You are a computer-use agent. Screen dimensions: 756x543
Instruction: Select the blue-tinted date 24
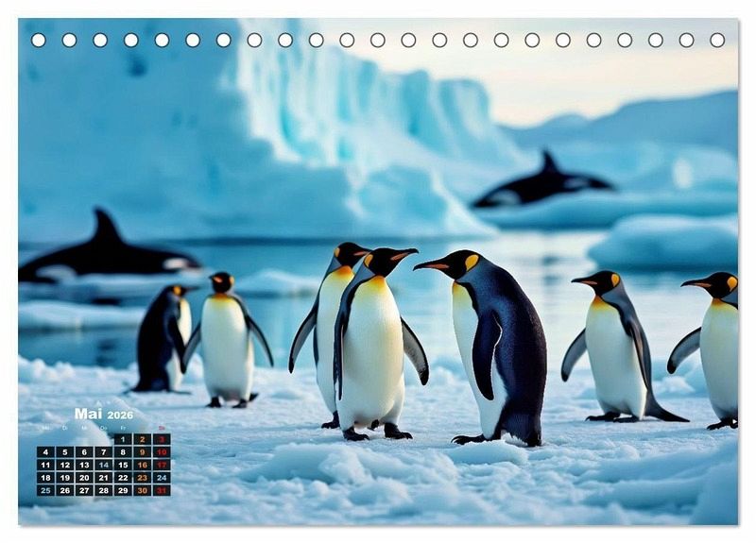pyautogui.click(x=162, y=478)
